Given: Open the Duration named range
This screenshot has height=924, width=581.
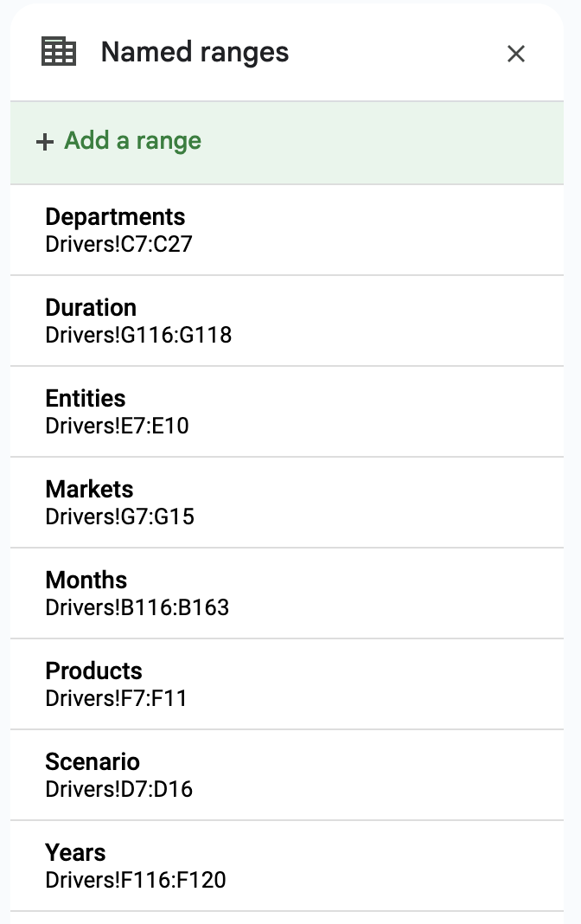Looking at the screenshot, I should coord(91,307).
